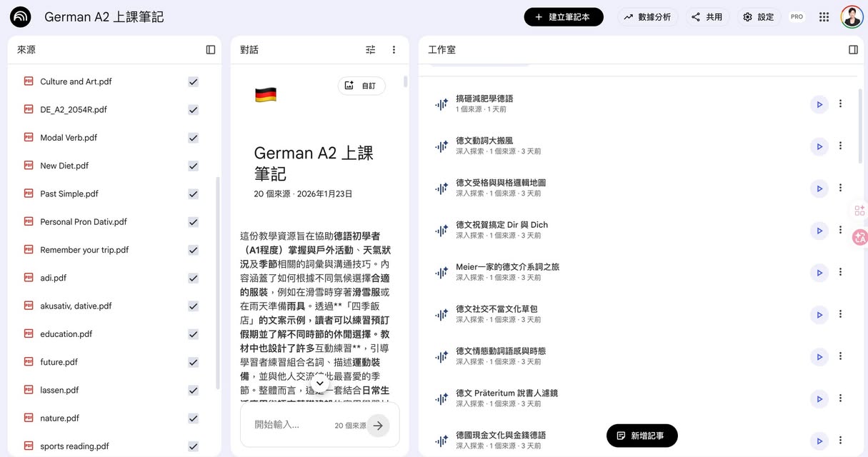Open the sports reading.pdf source
The image size is (868, 457).
click(74, 446)
